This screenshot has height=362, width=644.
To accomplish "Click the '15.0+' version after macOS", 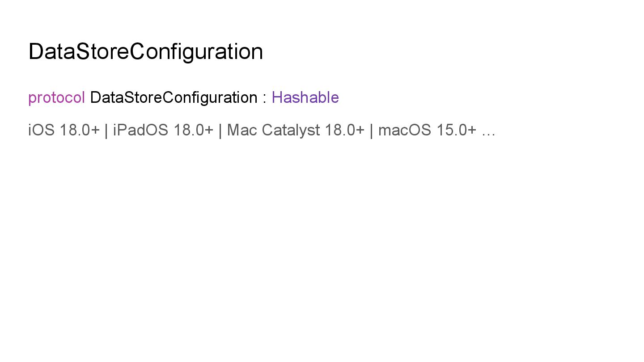I will [456, 130].
